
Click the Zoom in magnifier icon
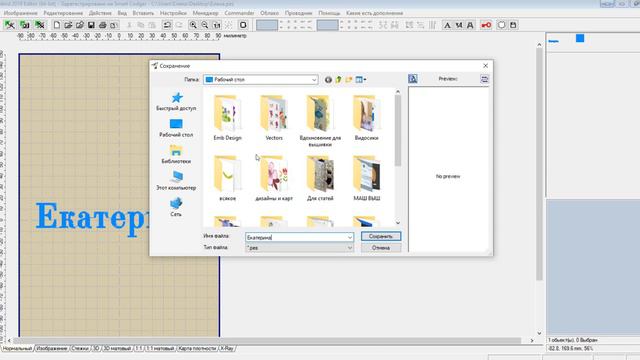193,25
